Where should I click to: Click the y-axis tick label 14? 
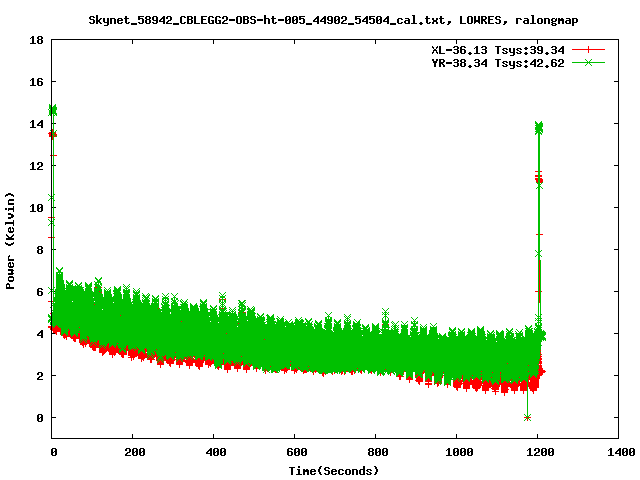(x=36, y=124)
